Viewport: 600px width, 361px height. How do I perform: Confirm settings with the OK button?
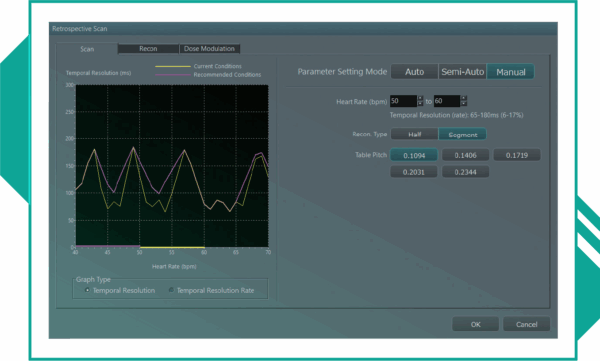point(475,324)
